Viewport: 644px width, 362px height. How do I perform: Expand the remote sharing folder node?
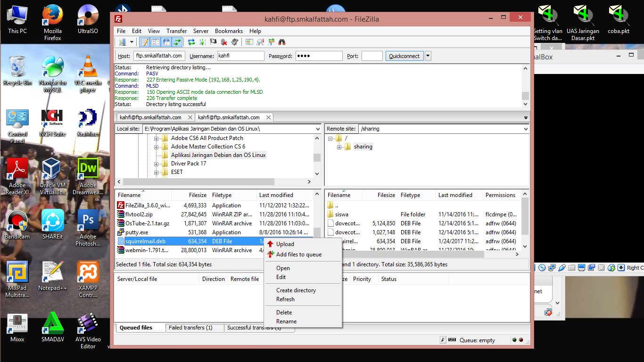339,147
